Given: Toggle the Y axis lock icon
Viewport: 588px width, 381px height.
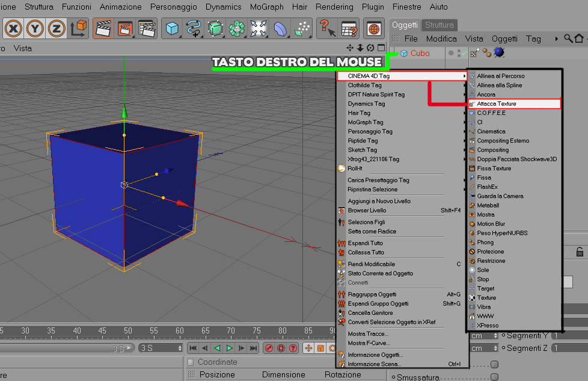Looking at the screenshot, I should click(35, 28).
